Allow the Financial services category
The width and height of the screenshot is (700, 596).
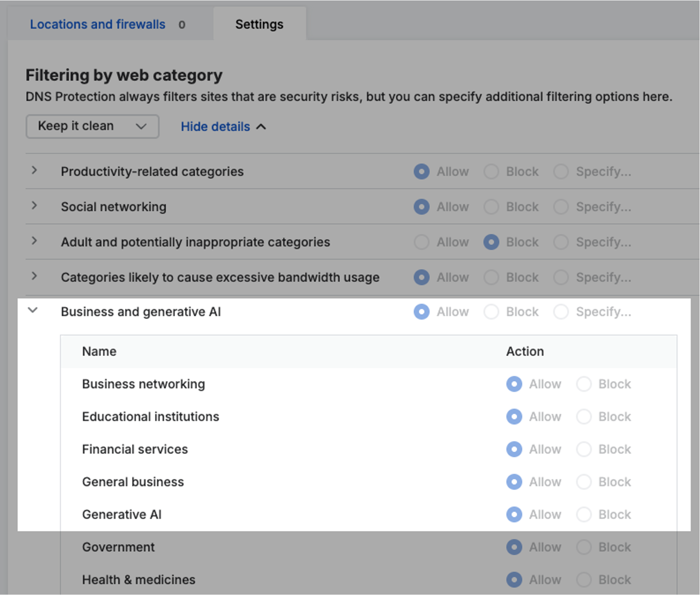tap(514, 449)
